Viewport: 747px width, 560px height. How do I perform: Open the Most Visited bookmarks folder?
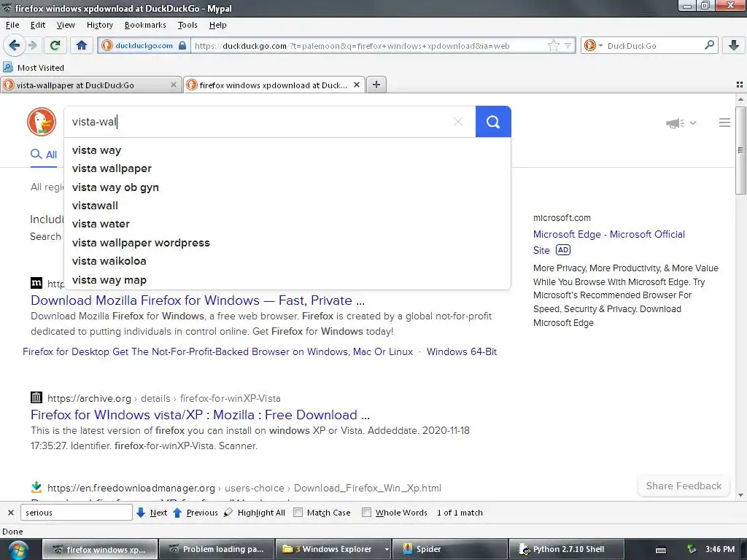34,68
